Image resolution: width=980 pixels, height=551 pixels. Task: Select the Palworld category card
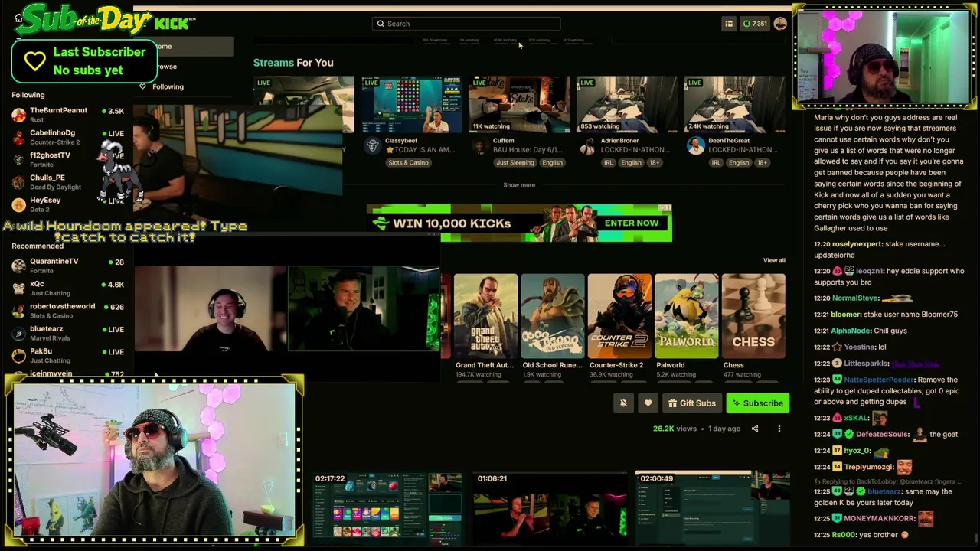pos(686,316)
